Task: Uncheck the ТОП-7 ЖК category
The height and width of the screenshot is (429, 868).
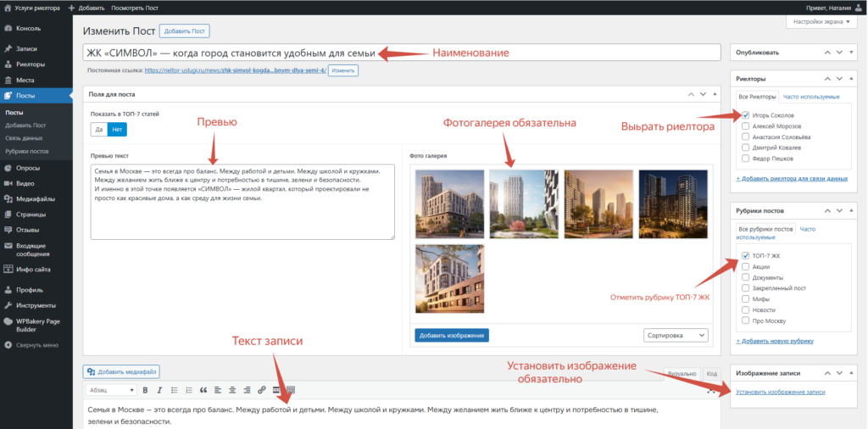Action: click(746, 256)
